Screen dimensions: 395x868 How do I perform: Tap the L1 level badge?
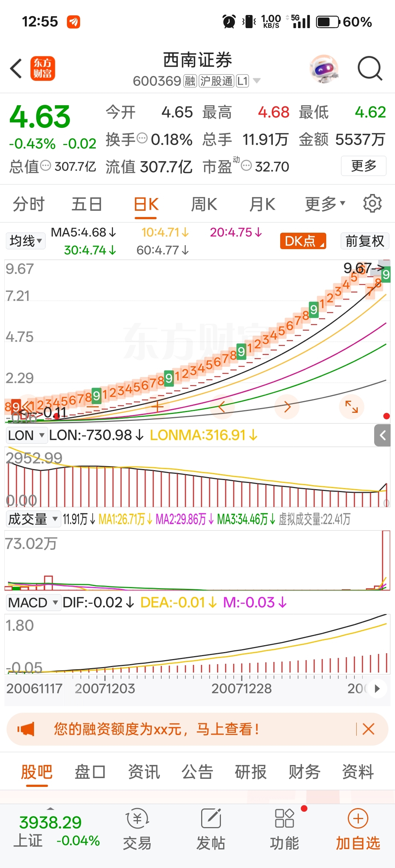coord(242,81)
